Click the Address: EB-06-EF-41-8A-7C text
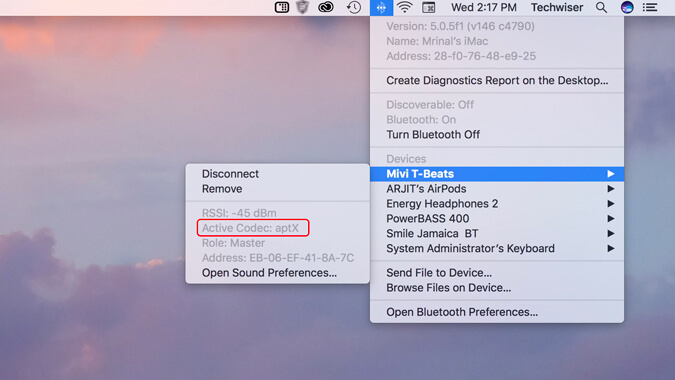The height and width of the screenshot is (380, 675). [x=278, y=258]
